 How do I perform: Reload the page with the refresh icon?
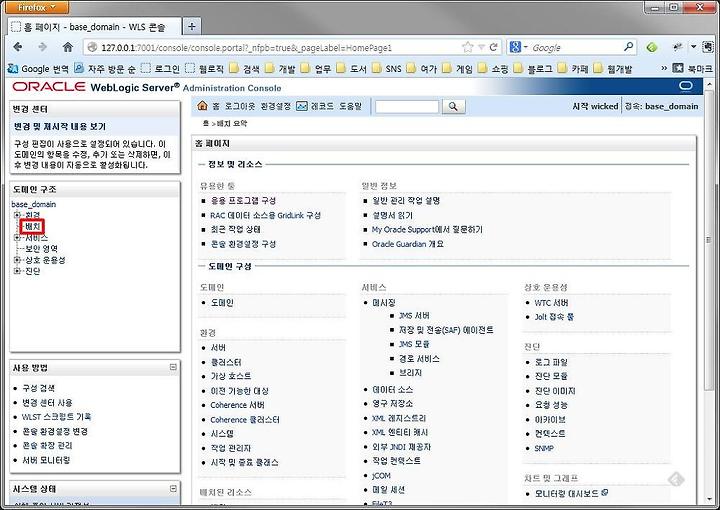tap(494, 47)
